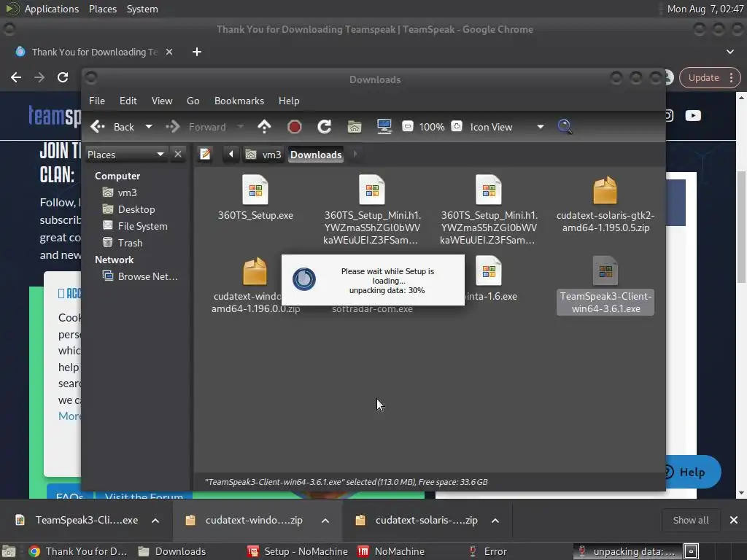Reload the Chrome page
The image size is (747, 560).
pyautogui.click(x=63, y=77)
